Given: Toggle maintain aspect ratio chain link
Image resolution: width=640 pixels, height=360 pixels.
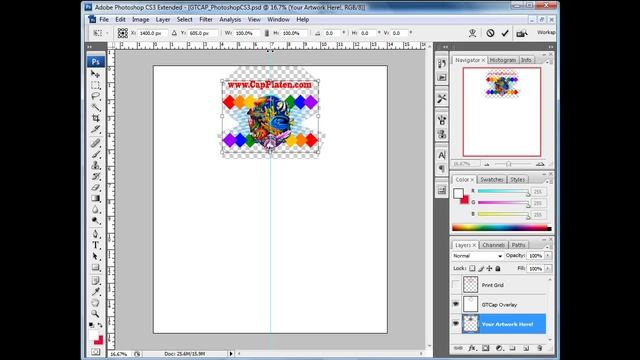Looking at the screenshot, I should [267, 33].
